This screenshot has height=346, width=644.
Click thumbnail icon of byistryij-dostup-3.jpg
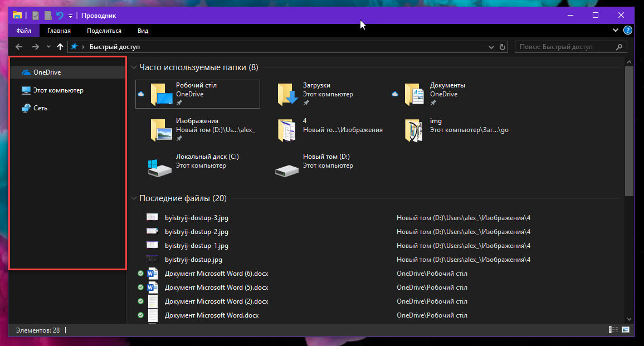coord(153,217)
